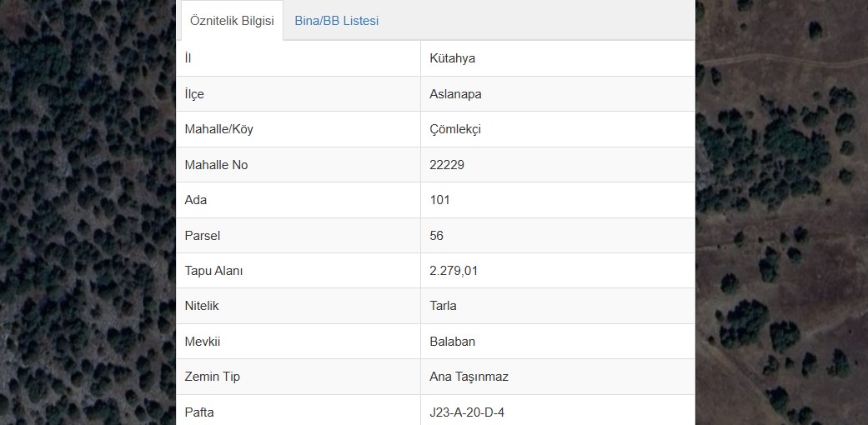Click the satellite map area right of the panel

click(x=781, y=212)
